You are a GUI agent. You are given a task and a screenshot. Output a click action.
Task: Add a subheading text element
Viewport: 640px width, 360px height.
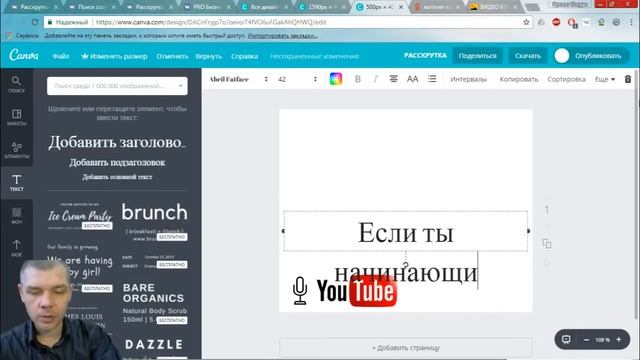[117, 162]
